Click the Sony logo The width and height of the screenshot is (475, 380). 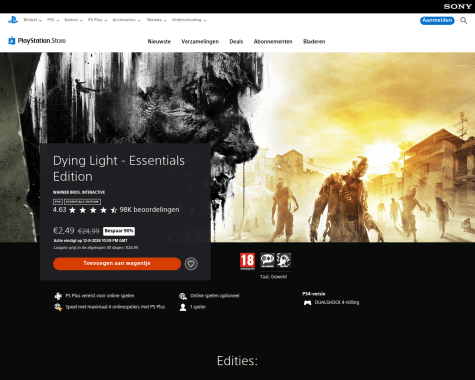[457, 6]
